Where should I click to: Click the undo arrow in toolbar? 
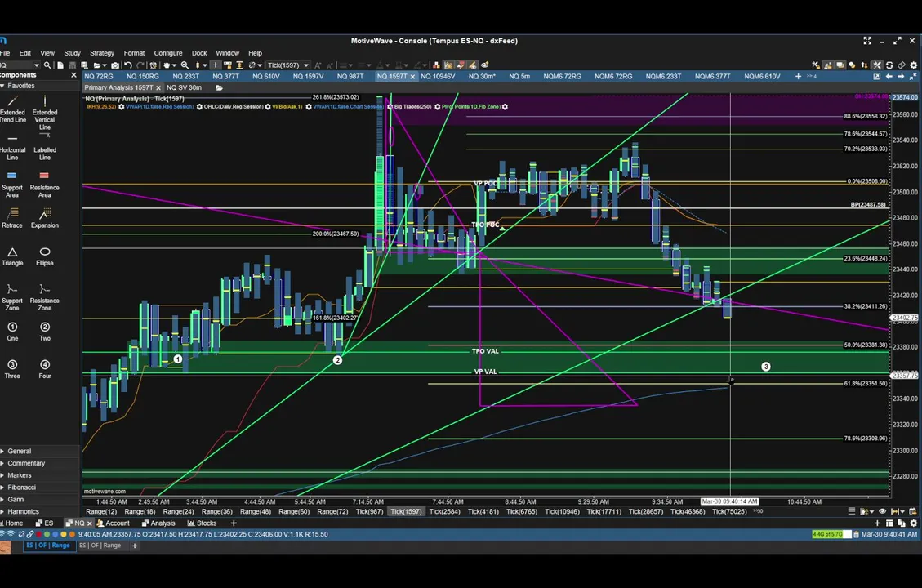click(127, 65)
